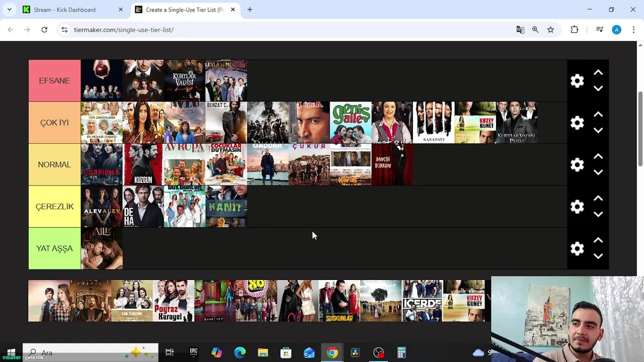Select Kuzgun poster
Screen dimensions: 644x362
point(143,164)
